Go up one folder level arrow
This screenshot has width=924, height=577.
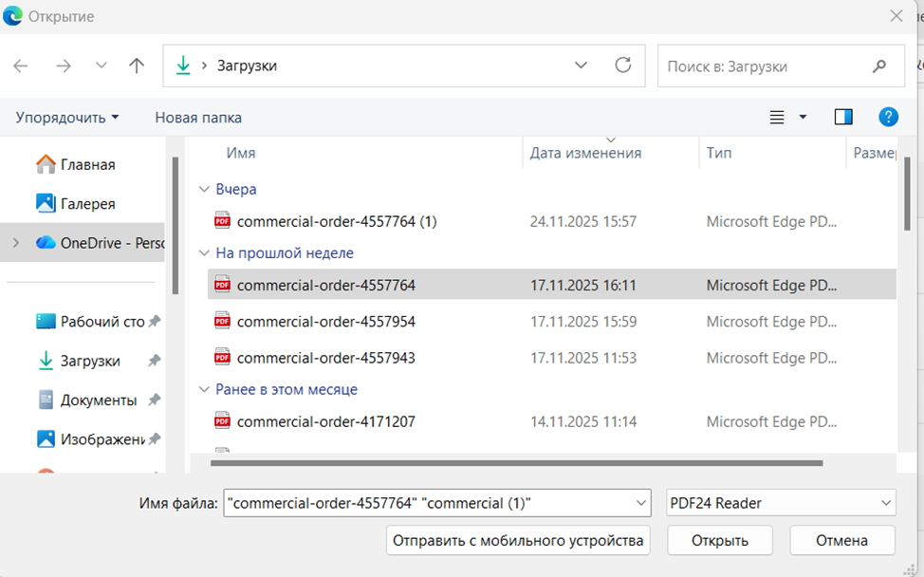[x=137, y=65]
